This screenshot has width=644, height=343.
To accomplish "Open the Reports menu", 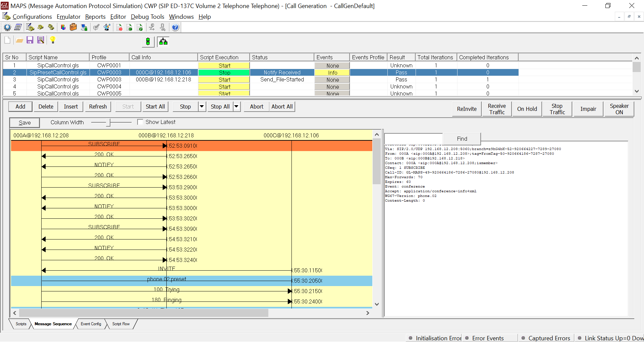I will click(x=95, y=17).
